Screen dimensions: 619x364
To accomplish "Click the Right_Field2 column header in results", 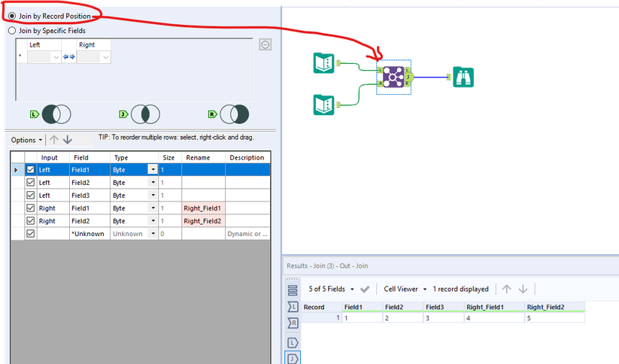I will [x=554, y=307].
